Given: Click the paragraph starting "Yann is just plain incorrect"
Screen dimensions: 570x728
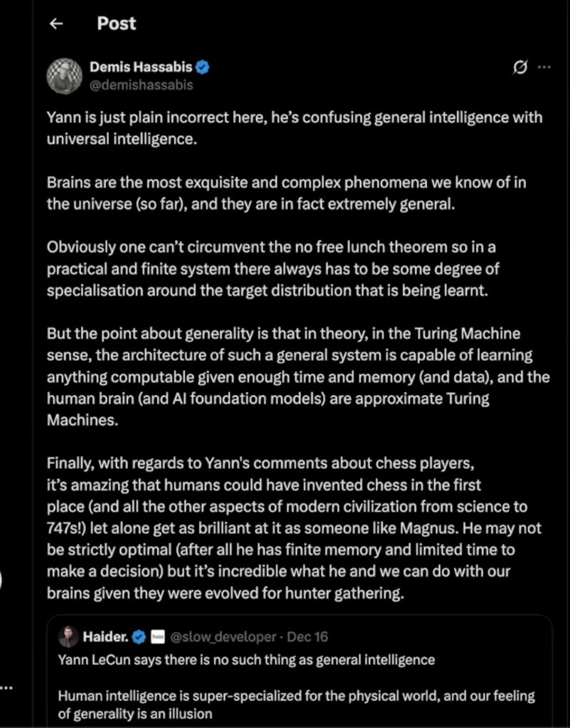Looking at the screenshot, I should point(294,128).
